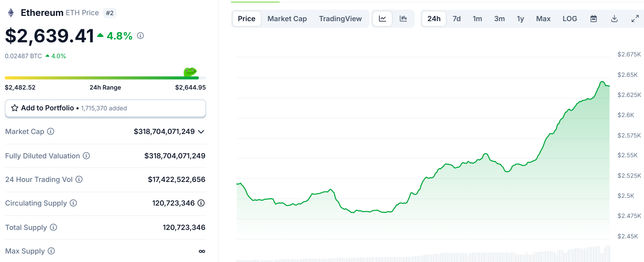Open Fully Diluted Valuation info icon

tap(86, 156)
